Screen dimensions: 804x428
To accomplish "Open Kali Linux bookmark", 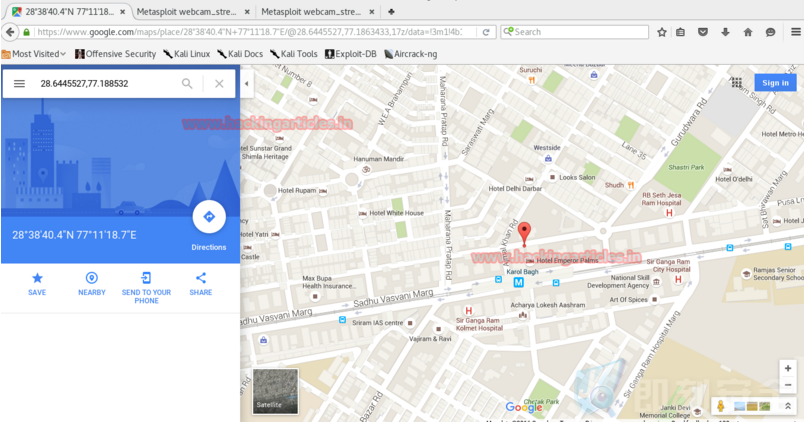I will tap(187, 54).
